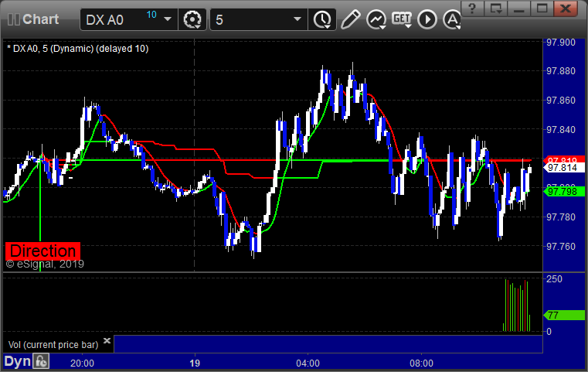This screenshot has height=372, width=588.
Task: Select the drawing pencil tool
Action: (350, 19)
